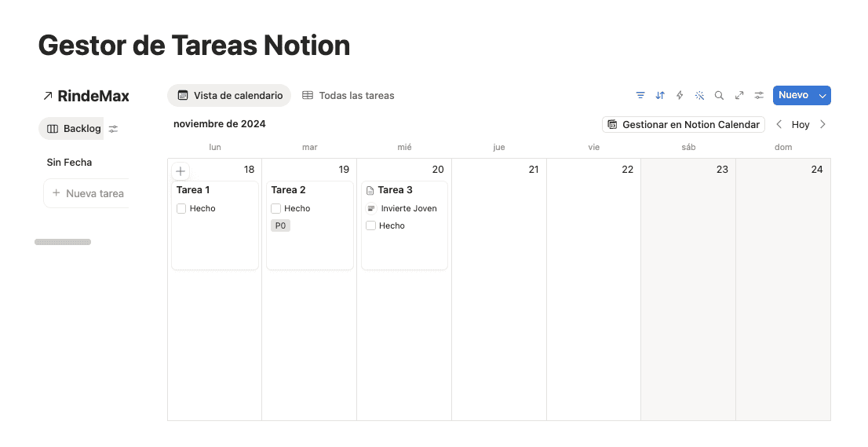Open the search magnifier icon
The image size is (868, 447).
click(x=719, y=95)
